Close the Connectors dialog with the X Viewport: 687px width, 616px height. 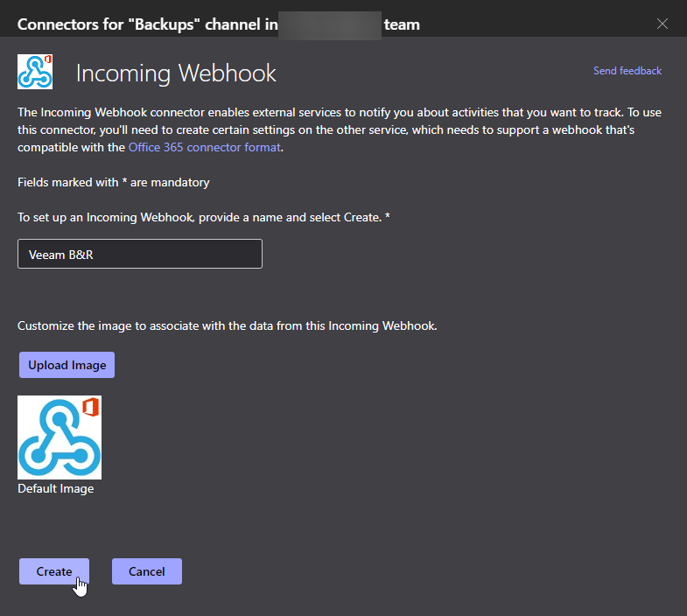pos(662,24)
